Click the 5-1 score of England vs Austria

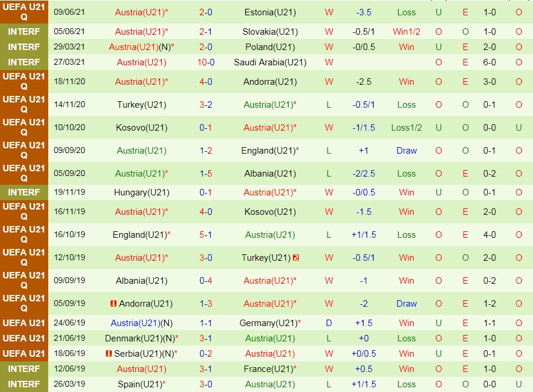(206, 235)
